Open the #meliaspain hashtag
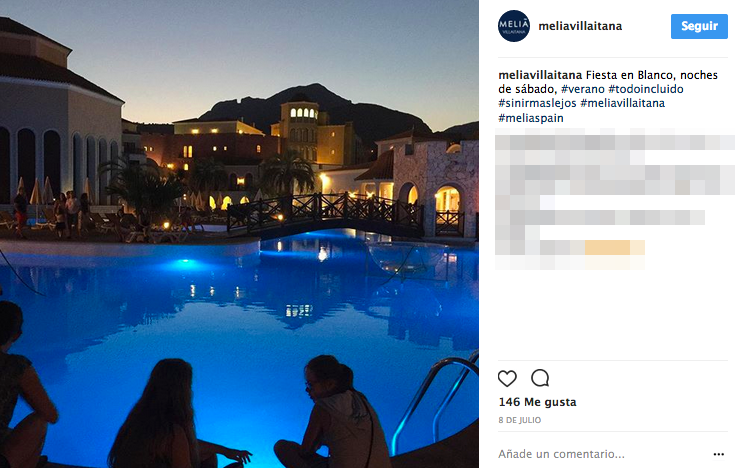737x468 pixels. coord(531,118)
